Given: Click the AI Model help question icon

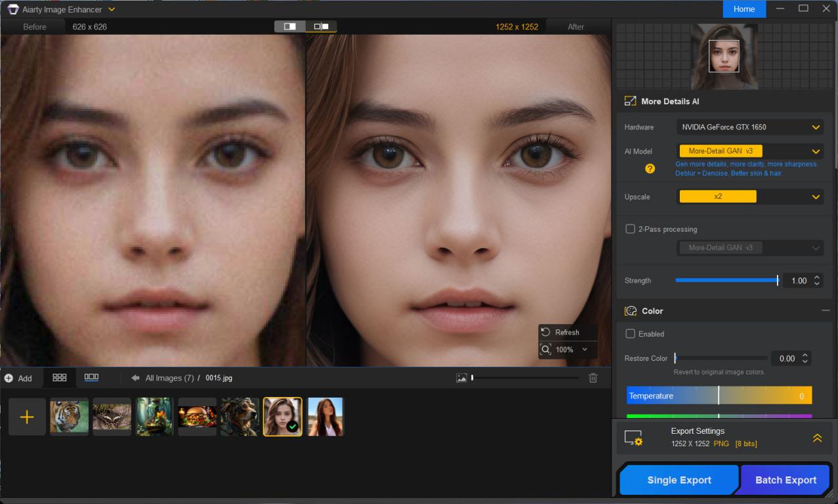Looking at the screenshot, I should coord(650,169).
